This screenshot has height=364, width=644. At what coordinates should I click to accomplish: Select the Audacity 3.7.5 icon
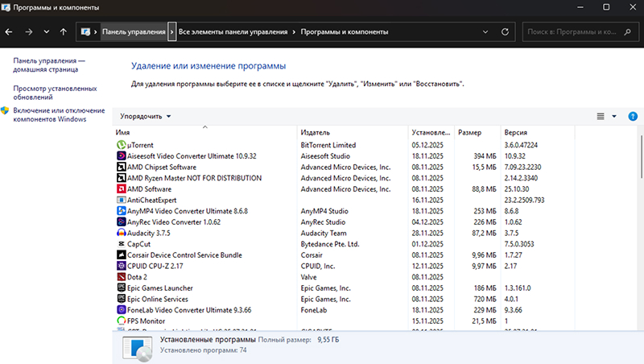click(x=121, y=233)
